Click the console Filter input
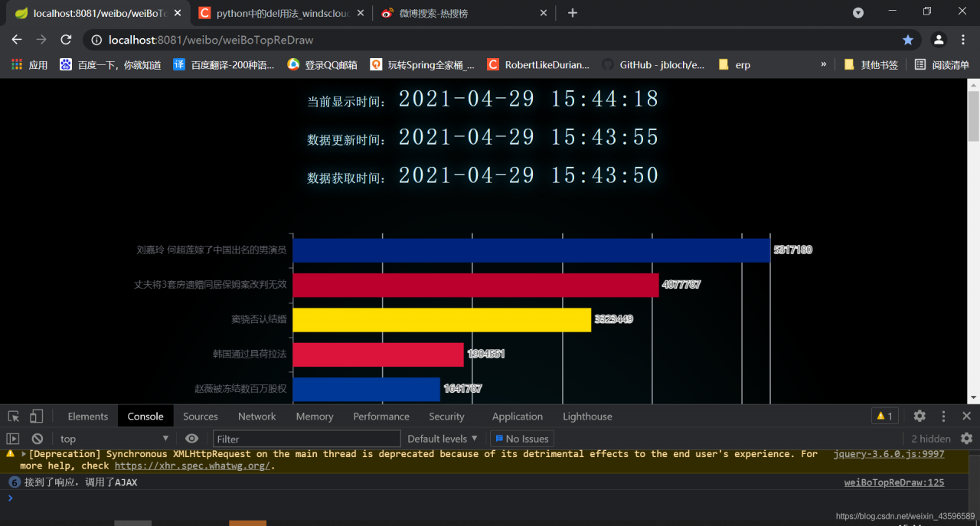 (306, 439)
